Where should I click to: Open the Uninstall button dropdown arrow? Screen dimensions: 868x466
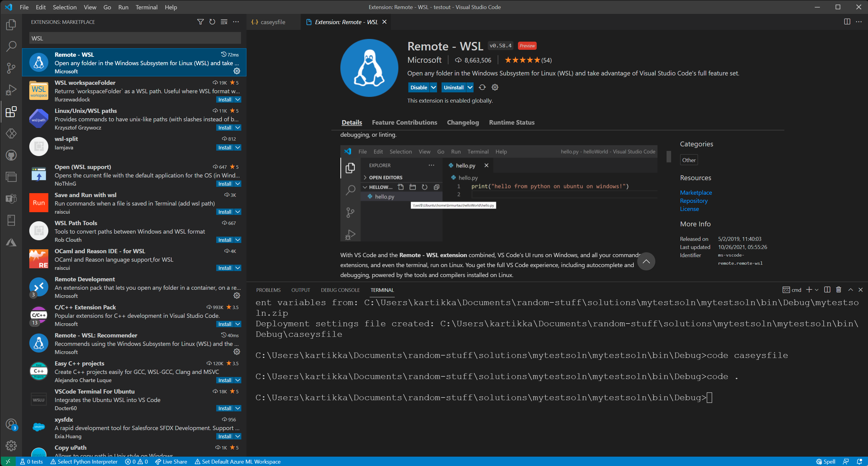pos(470,87)
